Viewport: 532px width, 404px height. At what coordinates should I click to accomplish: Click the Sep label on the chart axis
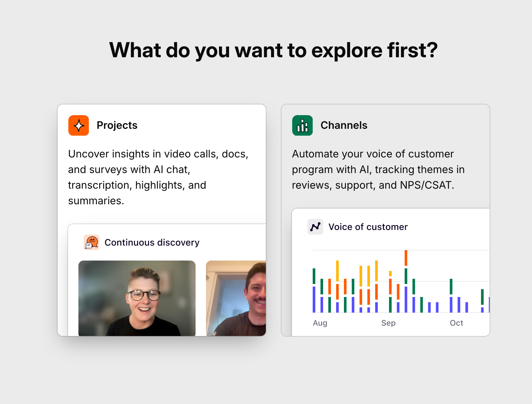pos(388,323)
